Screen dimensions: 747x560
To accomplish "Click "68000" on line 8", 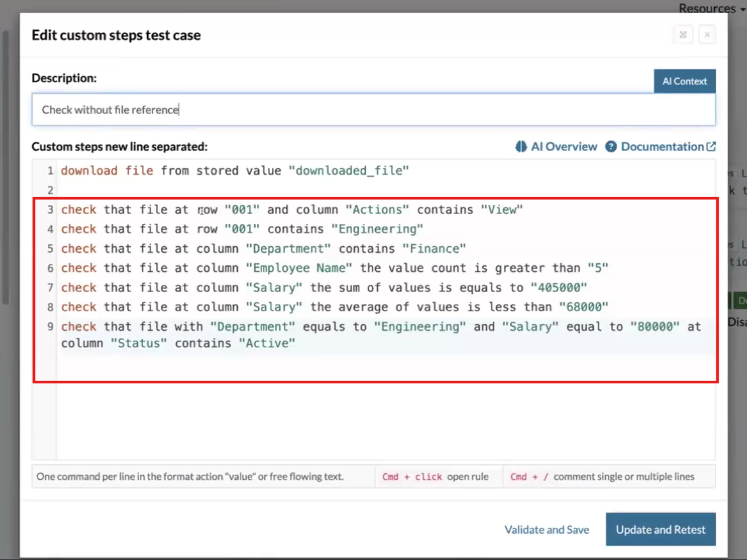I will [x=583, y=307].
